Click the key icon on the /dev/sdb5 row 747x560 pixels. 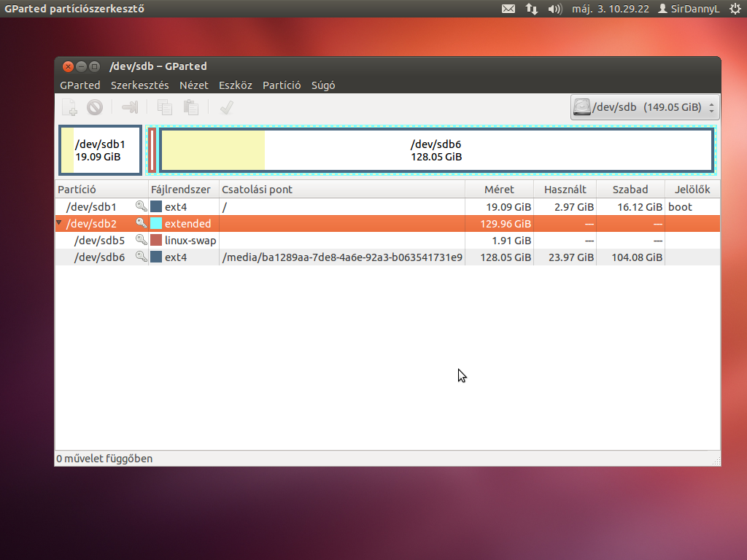pyautogui.click(x=141, y=239)
